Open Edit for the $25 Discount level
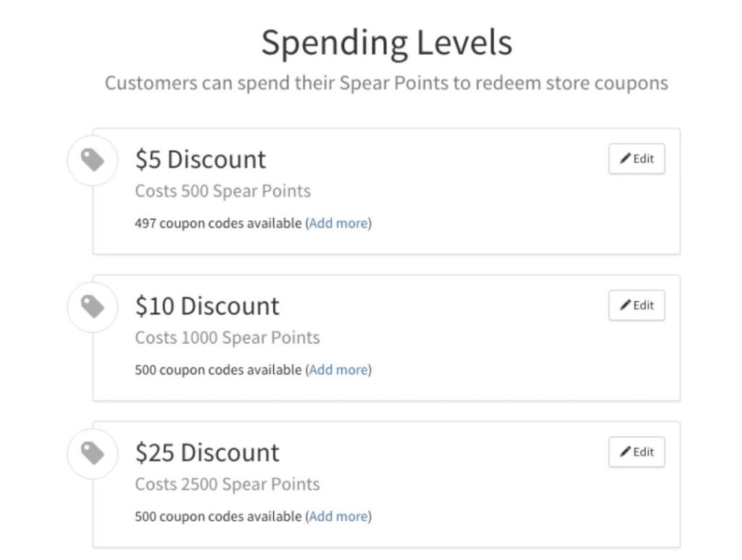742x560 pixels. tap(636, 451)
